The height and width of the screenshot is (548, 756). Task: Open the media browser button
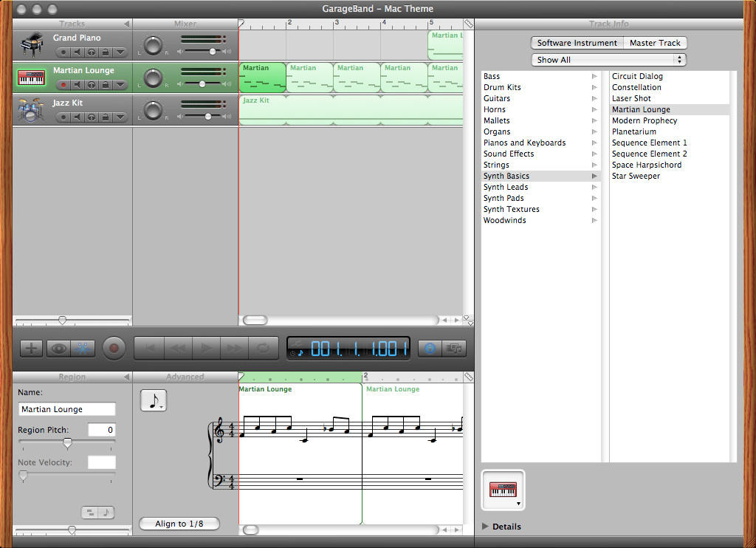(x=454, y=349)
